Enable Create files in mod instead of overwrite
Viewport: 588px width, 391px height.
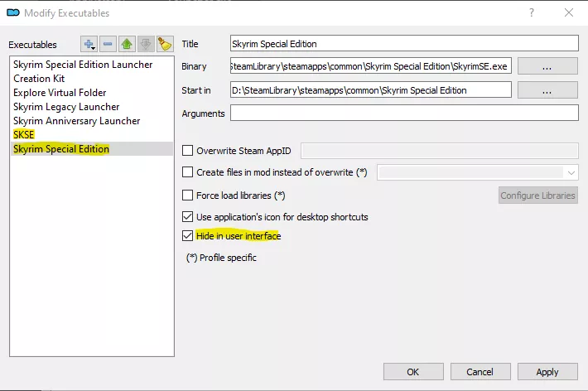[x=187, y=172]
